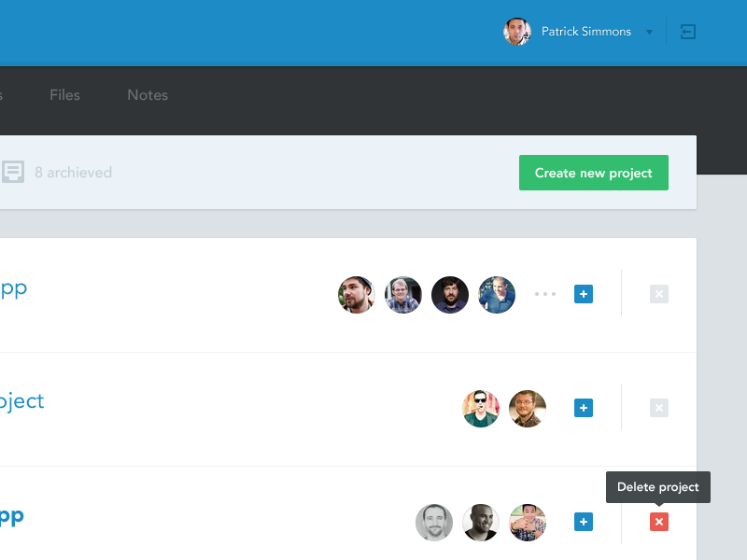Click the archive box icon

[x=13, y=172]
